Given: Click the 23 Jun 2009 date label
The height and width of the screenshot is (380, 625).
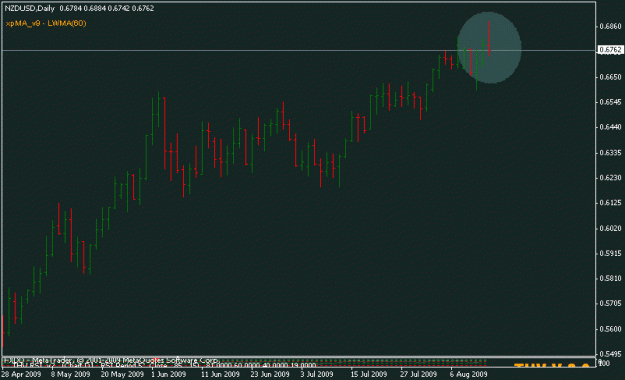Looking at the screenshot, I should click(270, 374).
